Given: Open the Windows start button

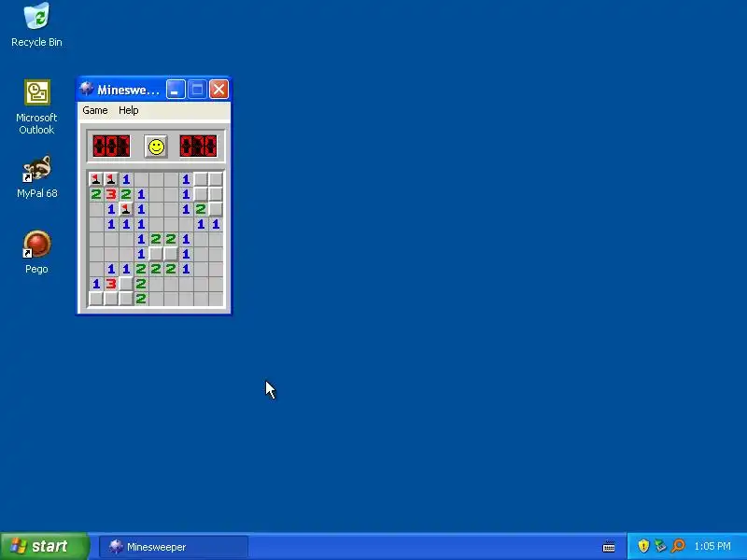Looking at the screenshot, I should (44, 546).
